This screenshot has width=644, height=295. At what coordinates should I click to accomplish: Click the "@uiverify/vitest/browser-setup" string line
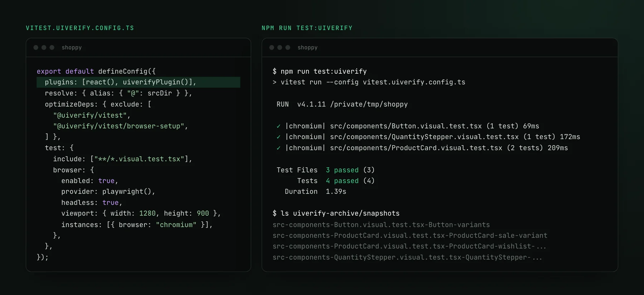tap(121, 126)
